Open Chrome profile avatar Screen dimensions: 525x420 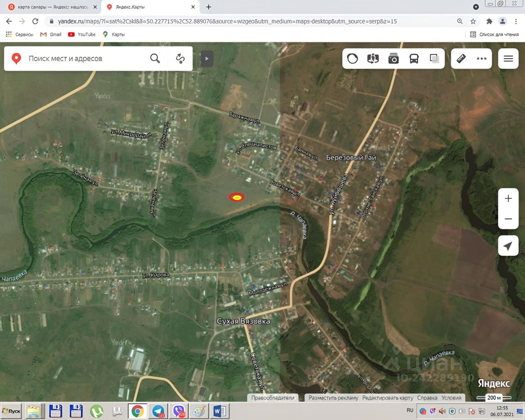pyautogui.click(x=502, y=21)
